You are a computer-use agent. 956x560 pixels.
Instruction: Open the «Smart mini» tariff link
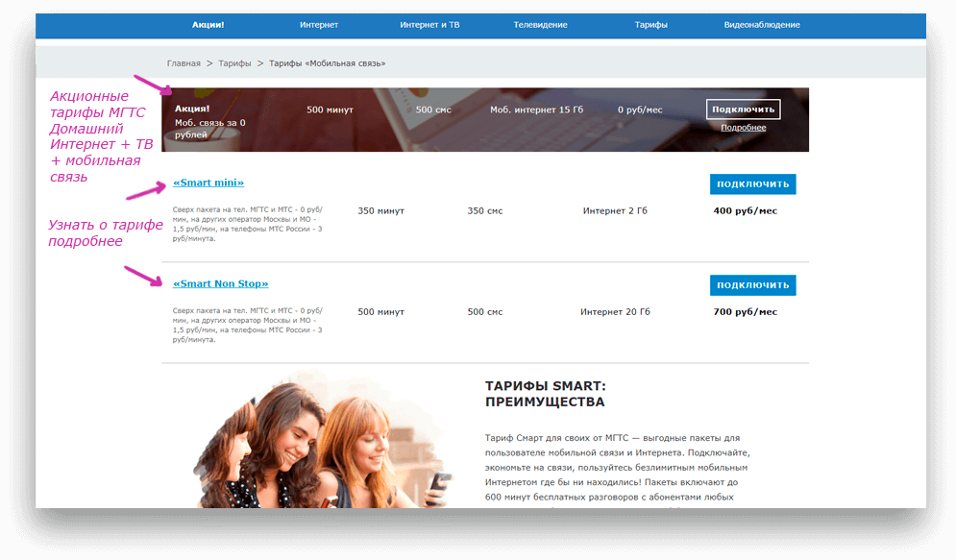pyautogui.click(x=208, y=183)
